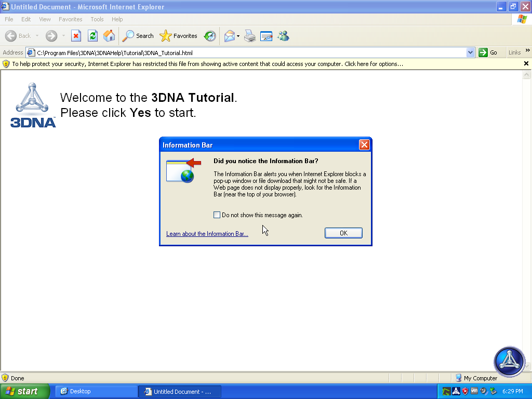Click the taskbar clock showing 6:29 PM
Image resolution: width=532 pixels, height=399 pixels.
coord(512,391)
